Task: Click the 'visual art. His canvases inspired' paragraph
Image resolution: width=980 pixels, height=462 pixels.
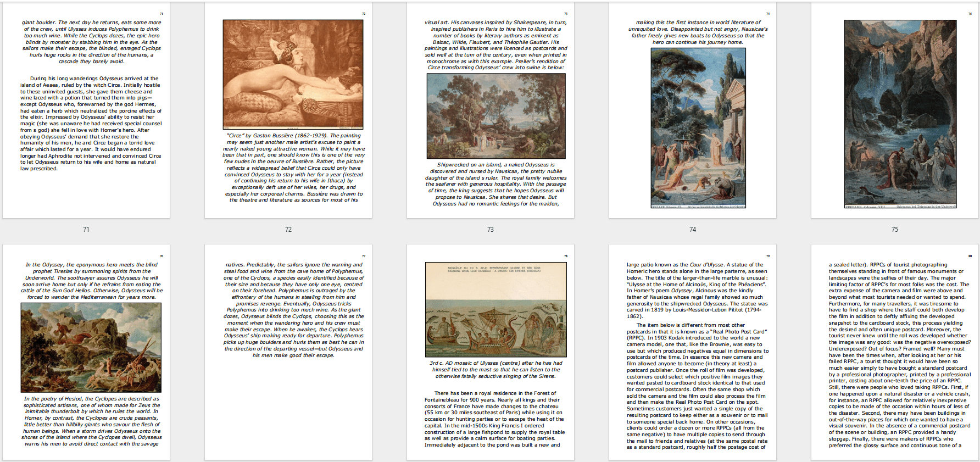Action: [495, 45]
